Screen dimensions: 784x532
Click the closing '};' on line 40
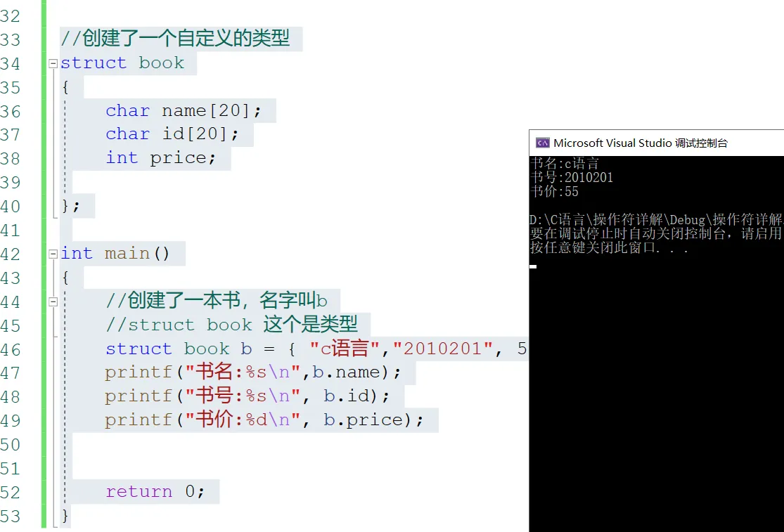point(70,206)
